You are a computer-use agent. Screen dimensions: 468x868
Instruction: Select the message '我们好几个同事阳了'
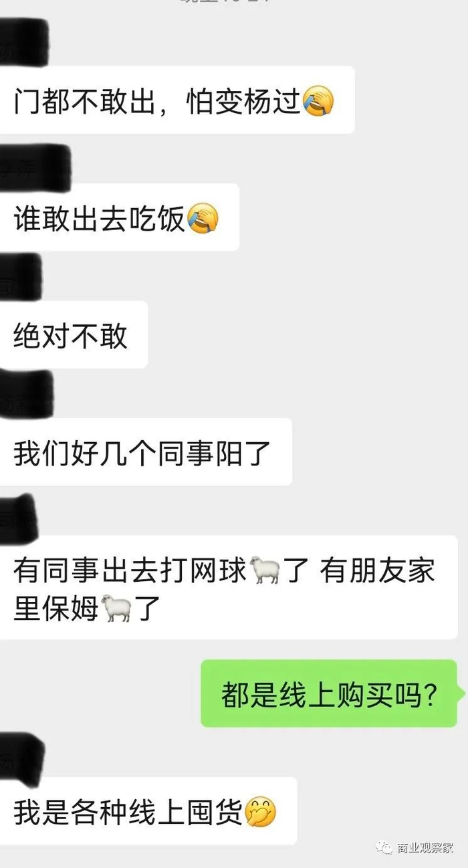point(146,452)
